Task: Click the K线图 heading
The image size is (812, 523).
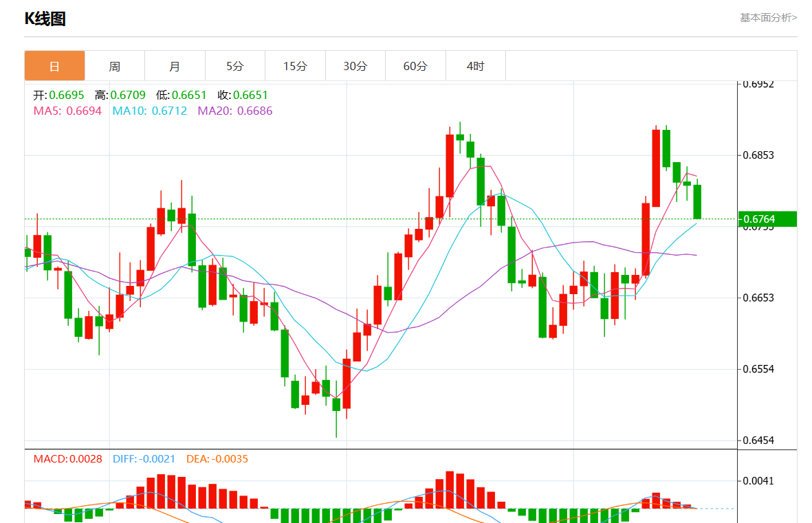Action: 45,19
